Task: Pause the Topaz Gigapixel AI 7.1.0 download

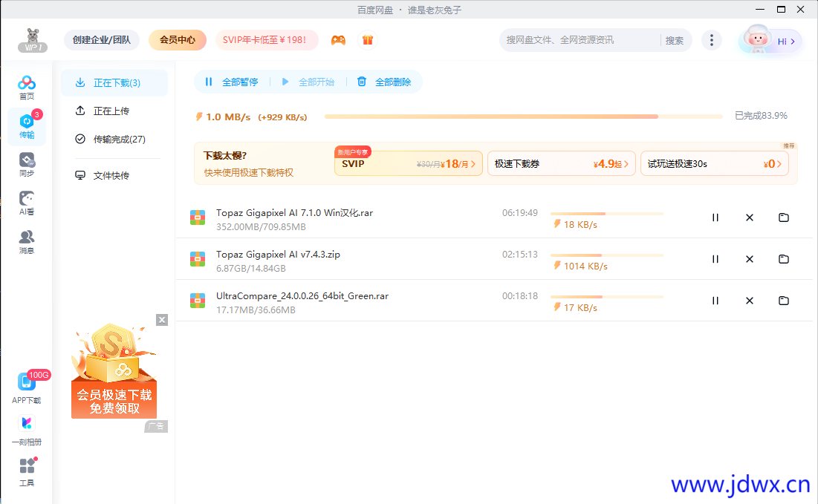Action: click(x=715, y=217)
